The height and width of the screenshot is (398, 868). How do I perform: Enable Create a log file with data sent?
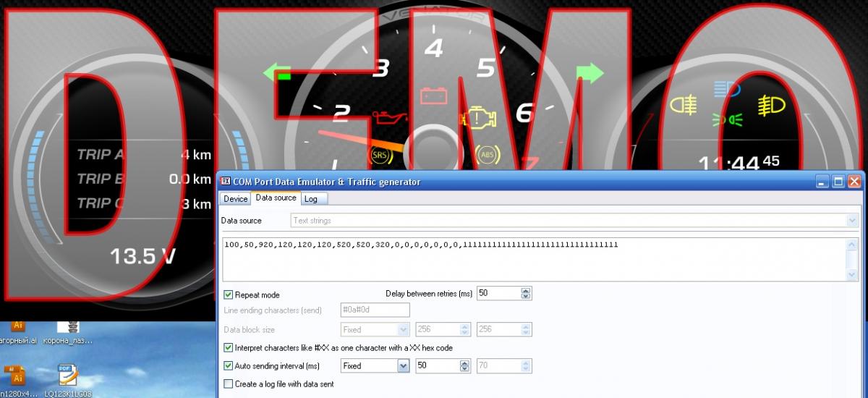(x=229, y=384)
